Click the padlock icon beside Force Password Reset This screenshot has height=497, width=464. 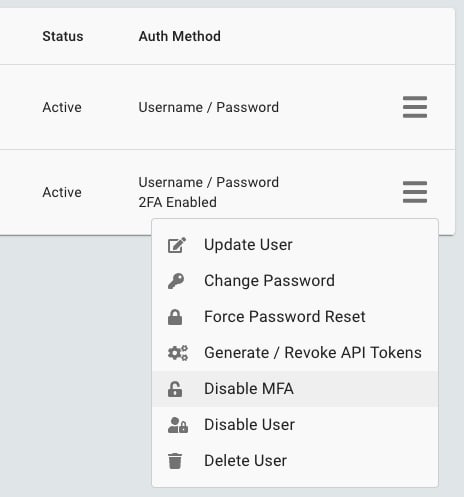coord(175,317)
